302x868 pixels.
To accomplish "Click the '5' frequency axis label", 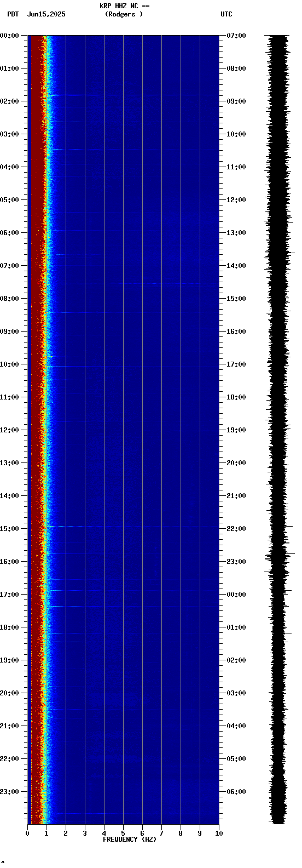I will click(123, 833).
